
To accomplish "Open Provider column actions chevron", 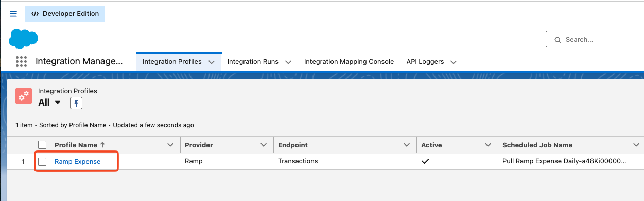I will pyautogui.click(x=264, y=145).
